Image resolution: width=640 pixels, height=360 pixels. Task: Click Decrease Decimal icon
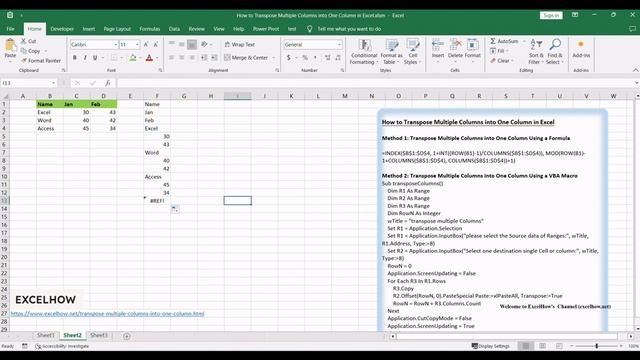click(x=338, y=58)
